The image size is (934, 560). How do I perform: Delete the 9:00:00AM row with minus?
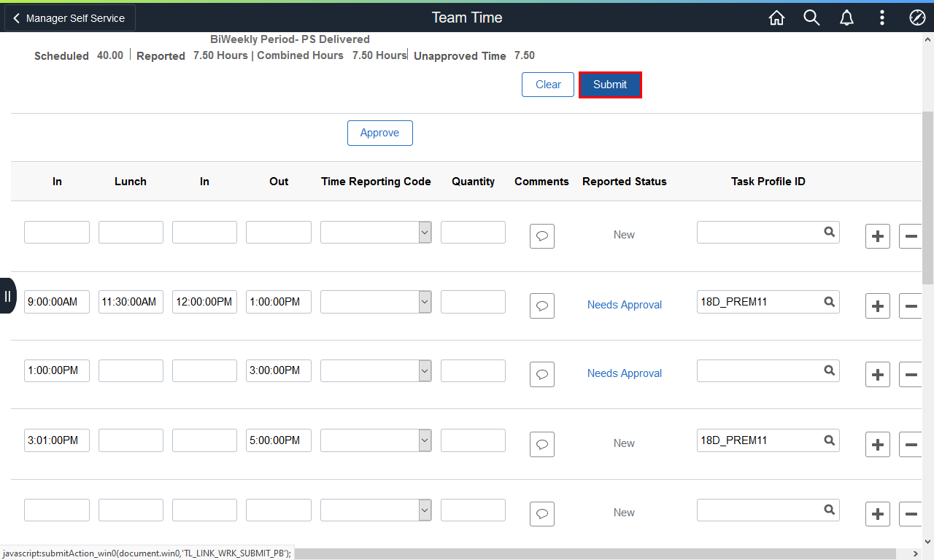point(911,306)
